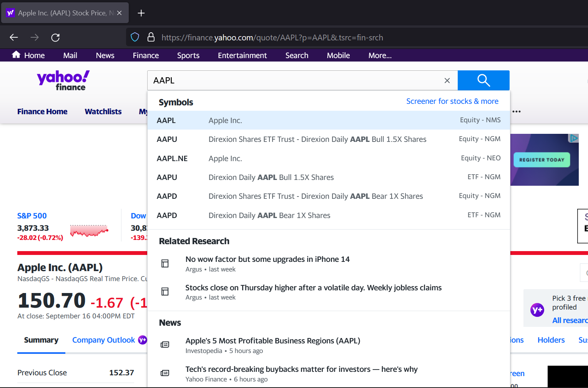
Task: Close the Apple Inc. (AAPL) tab
Action: pos(120,13)
